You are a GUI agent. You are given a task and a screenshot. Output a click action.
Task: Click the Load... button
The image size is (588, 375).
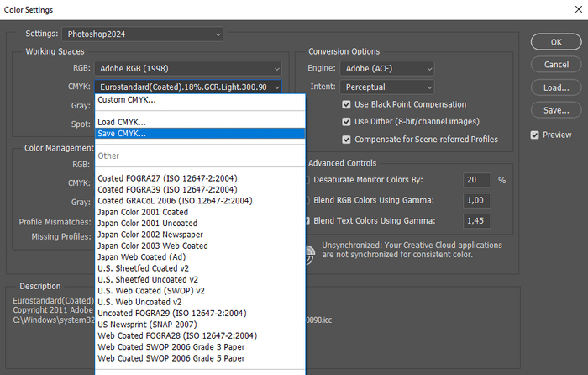point(556,87)
